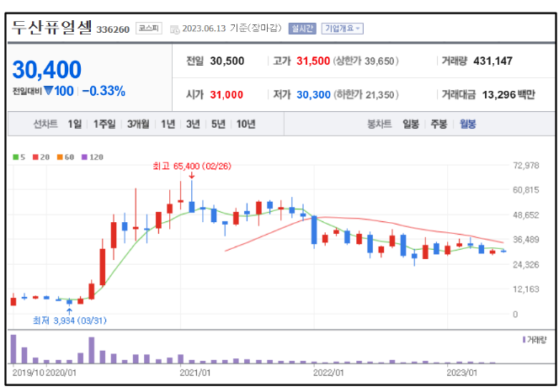Click the 최저 3,934 (03/31) chart label
The image size is (559, 392).
70,320
